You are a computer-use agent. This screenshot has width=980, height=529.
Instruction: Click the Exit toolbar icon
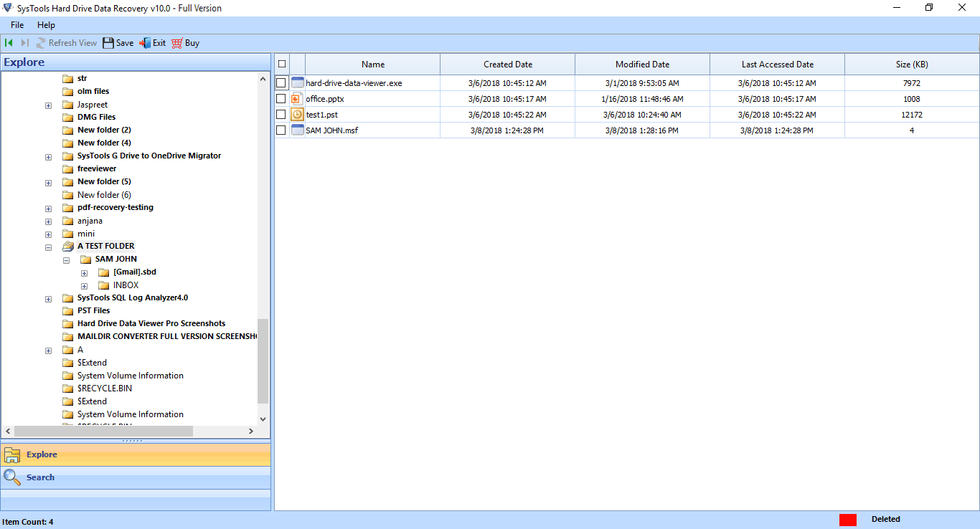tap(145, 43)
